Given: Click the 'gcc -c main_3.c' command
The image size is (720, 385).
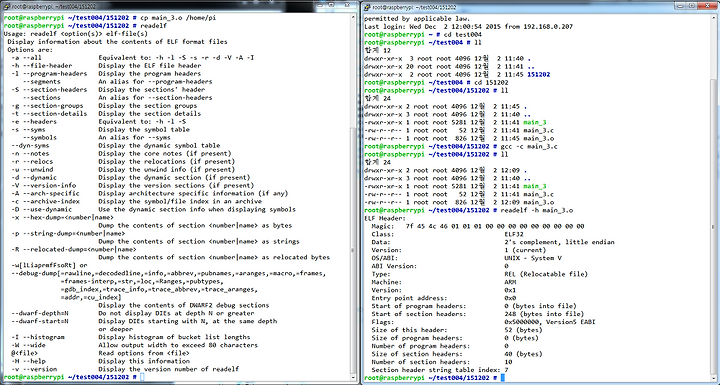Looking at the screenshot, I should pos(529,146).
